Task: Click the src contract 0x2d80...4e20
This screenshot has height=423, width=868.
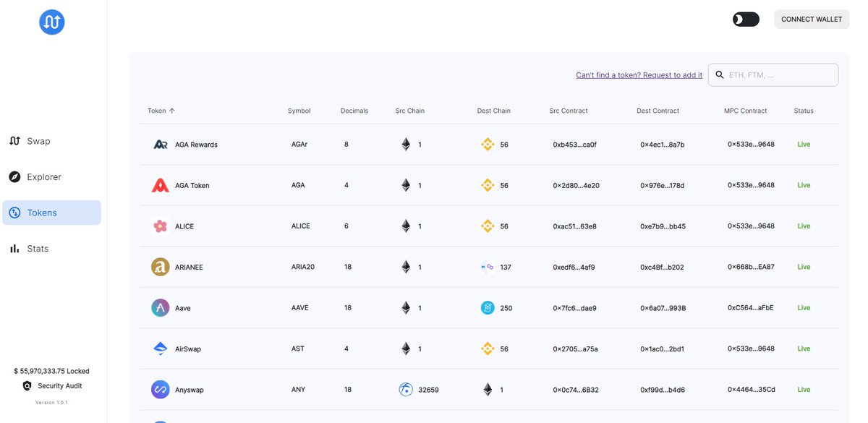Action: click(x=576, y=185)
